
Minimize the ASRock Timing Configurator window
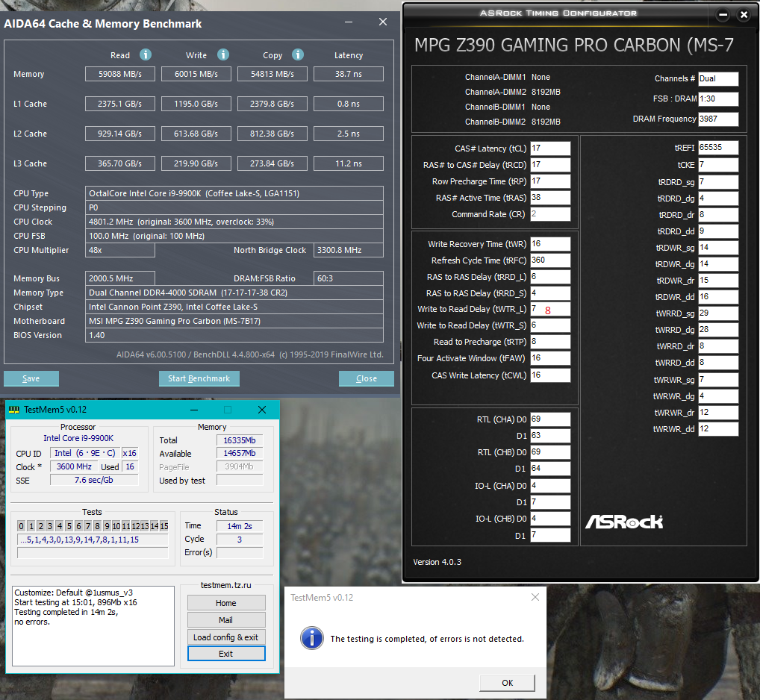723,14
